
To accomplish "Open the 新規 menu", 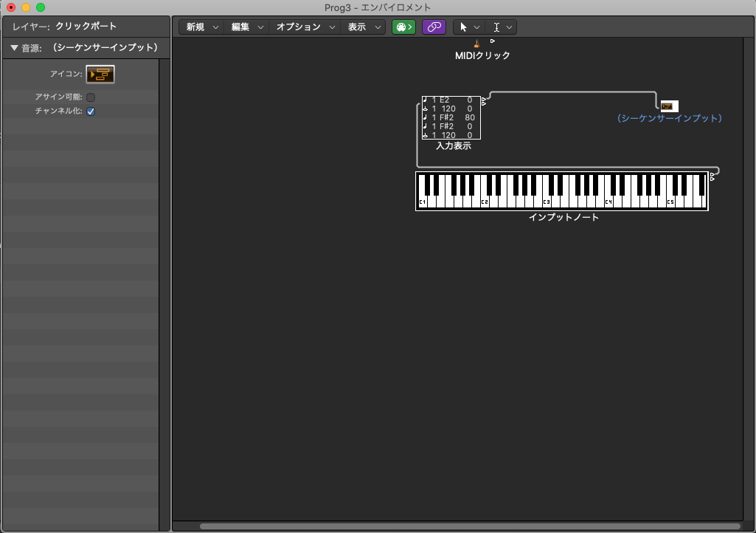I will tap(201, 27).
